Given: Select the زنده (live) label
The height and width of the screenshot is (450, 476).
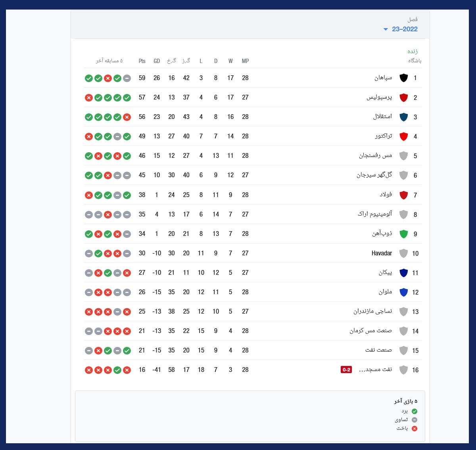Looking at the screenshot, I should coord(413,51).
